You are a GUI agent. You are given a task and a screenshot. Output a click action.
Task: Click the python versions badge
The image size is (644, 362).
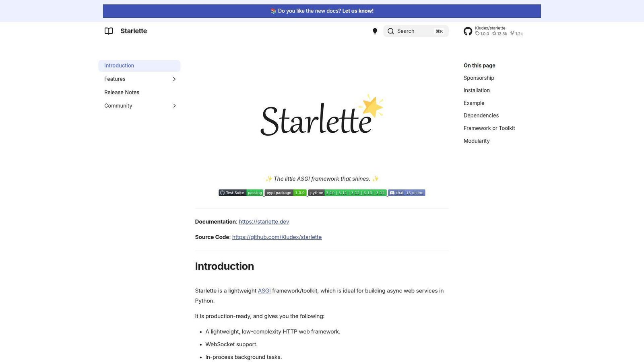click(347, 193)
